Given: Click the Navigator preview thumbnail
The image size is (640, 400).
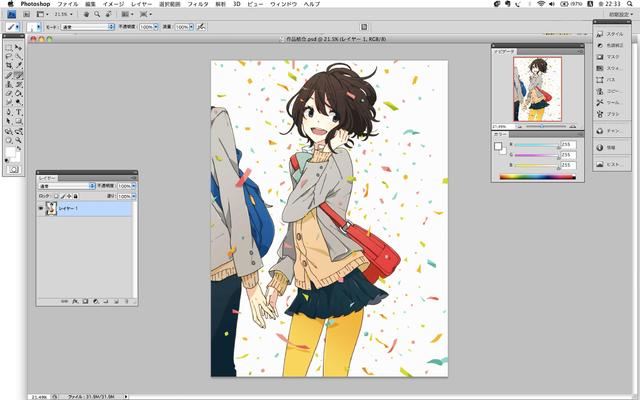Looking at the screenshot, I should tap(537, 88).
